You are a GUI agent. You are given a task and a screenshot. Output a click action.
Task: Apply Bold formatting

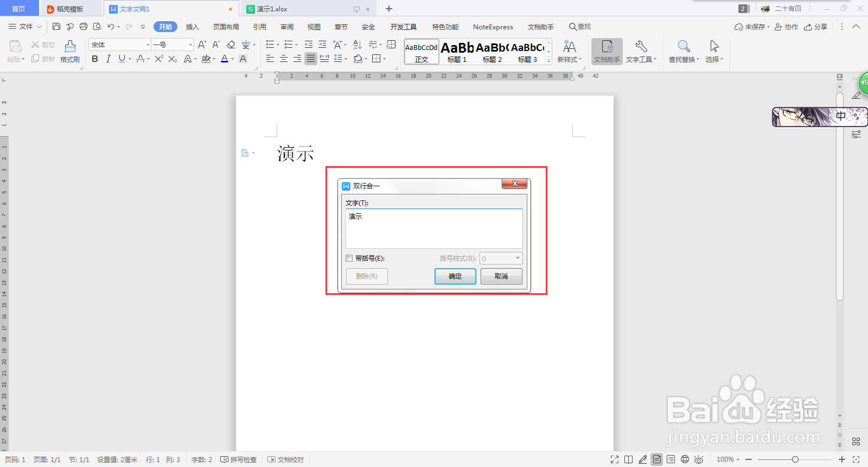coord(95,59)
